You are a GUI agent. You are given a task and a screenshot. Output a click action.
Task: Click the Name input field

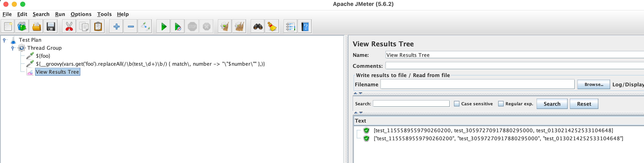tap(515, 55)
